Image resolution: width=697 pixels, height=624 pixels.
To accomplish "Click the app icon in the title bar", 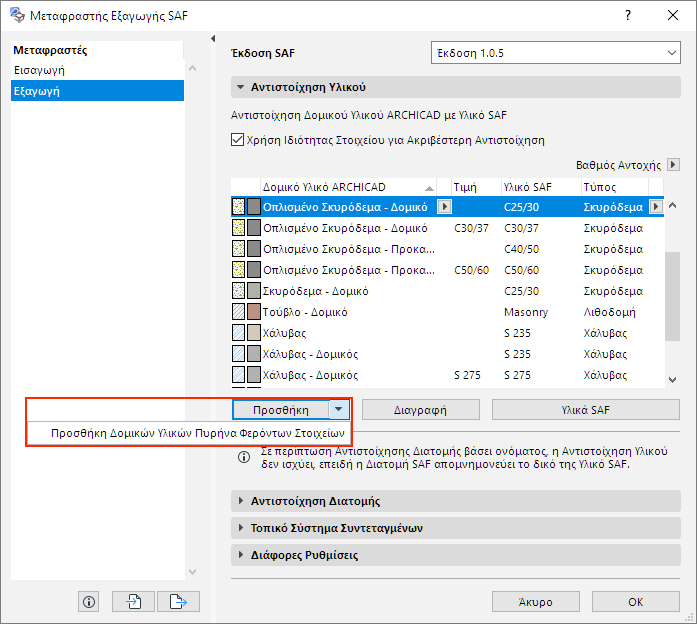I will [x=17, y=15].
